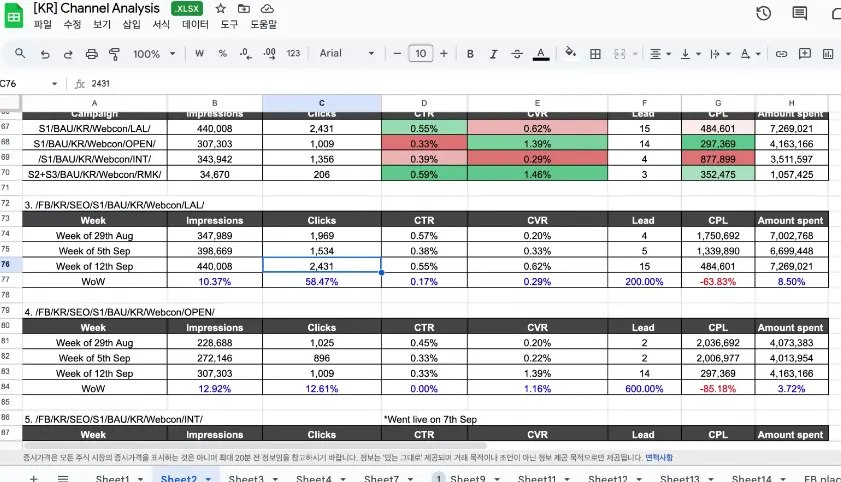The image size is (841, 482).
Task: Decrease decimal places
Action: [246, 54]
